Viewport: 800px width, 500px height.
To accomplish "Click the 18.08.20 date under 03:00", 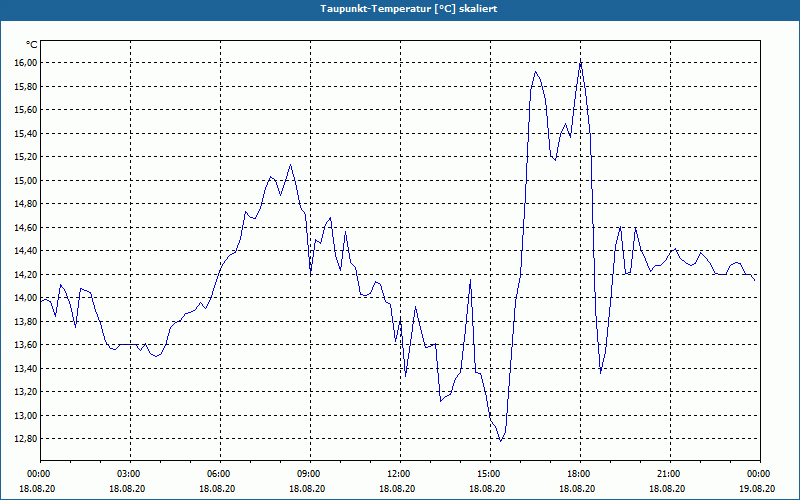I will pyautogui.click(x=128, y=488).
